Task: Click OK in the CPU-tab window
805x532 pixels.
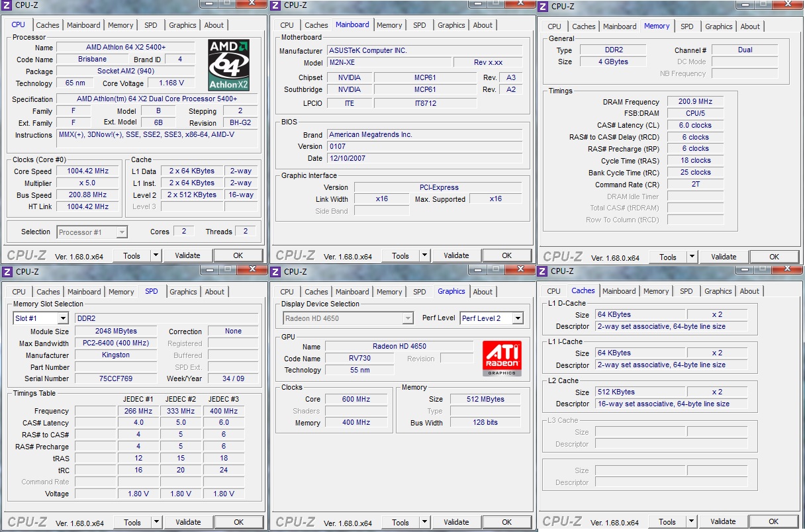Action: tap(238, 255)
